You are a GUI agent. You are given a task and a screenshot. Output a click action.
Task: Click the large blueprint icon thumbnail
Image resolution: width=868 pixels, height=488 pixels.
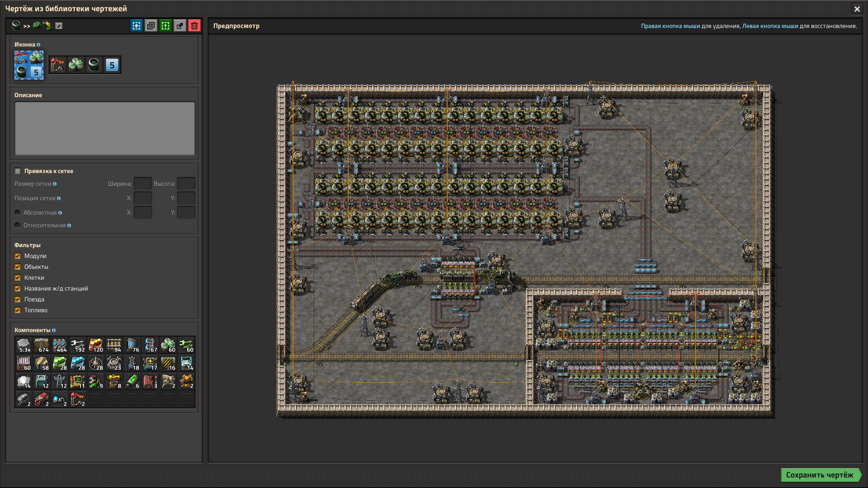(29, 65)
